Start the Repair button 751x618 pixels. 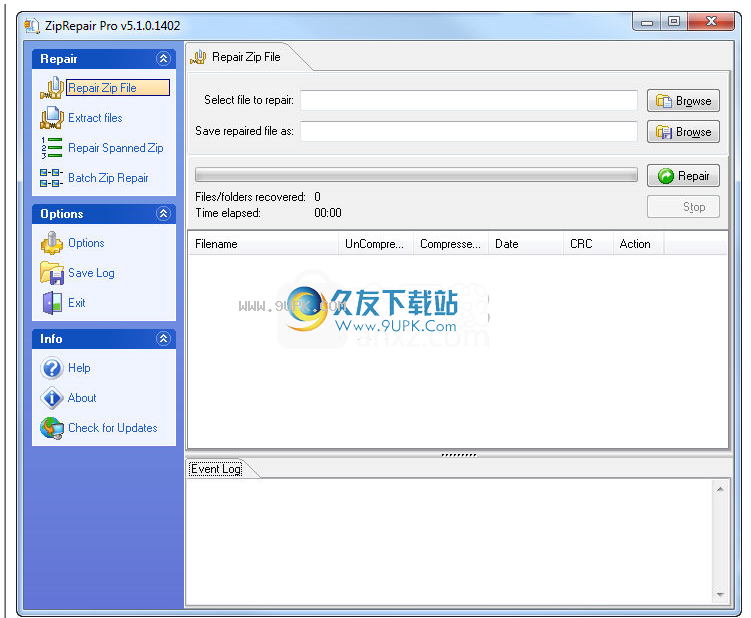683,176
